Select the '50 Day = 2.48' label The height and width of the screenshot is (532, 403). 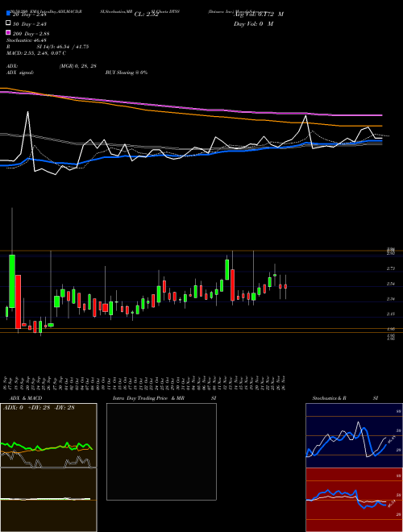pos(30,24)
